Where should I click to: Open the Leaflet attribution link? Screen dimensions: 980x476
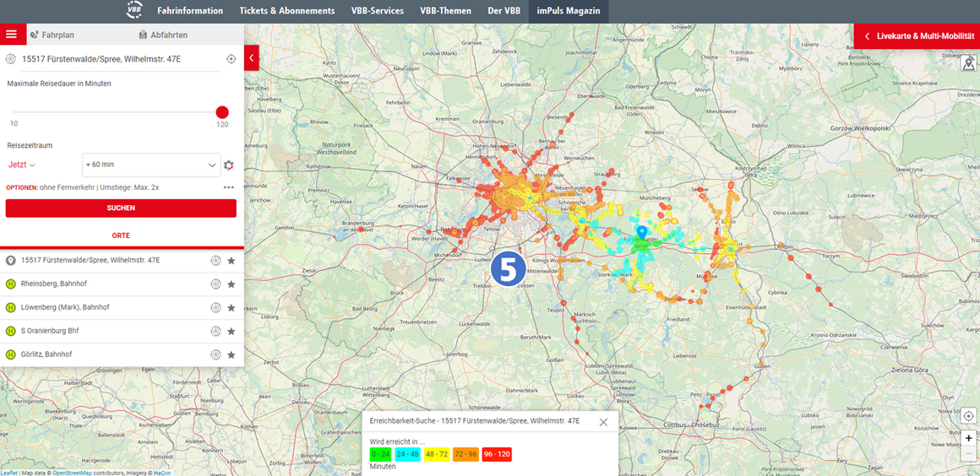coord(8,473)
